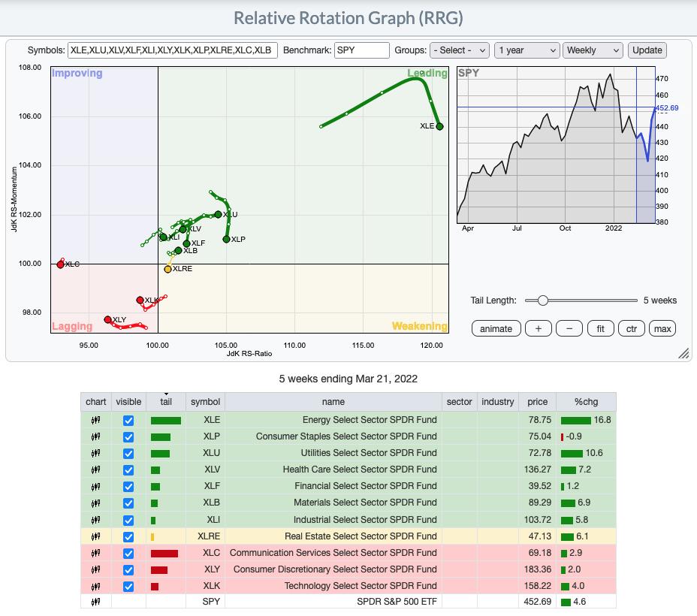Open the chart icon for XLY row
This screenshot has width=697, height=616.
tap(95, 569)
